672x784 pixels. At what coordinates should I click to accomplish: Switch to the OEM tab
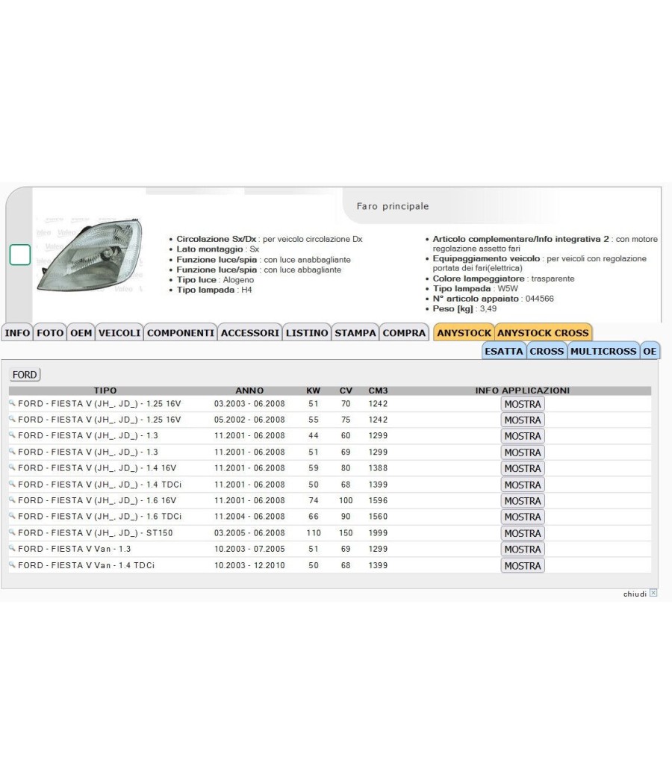coord(81,333)
